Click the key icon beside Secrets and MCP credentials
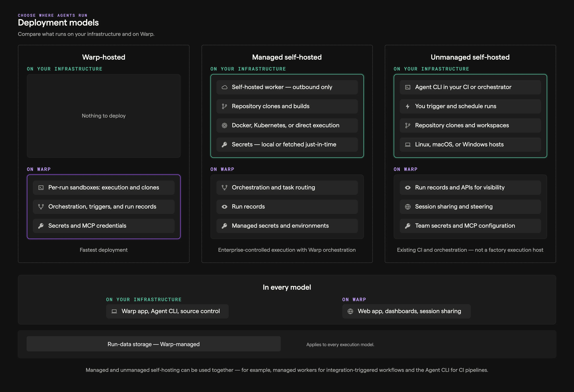The image size is (574, 392). (x=41, y=226)
